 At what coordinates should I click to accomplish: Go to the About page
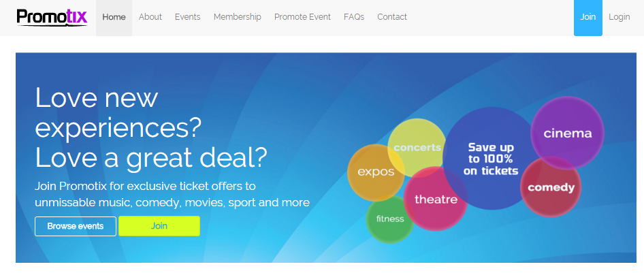[150, 17]
